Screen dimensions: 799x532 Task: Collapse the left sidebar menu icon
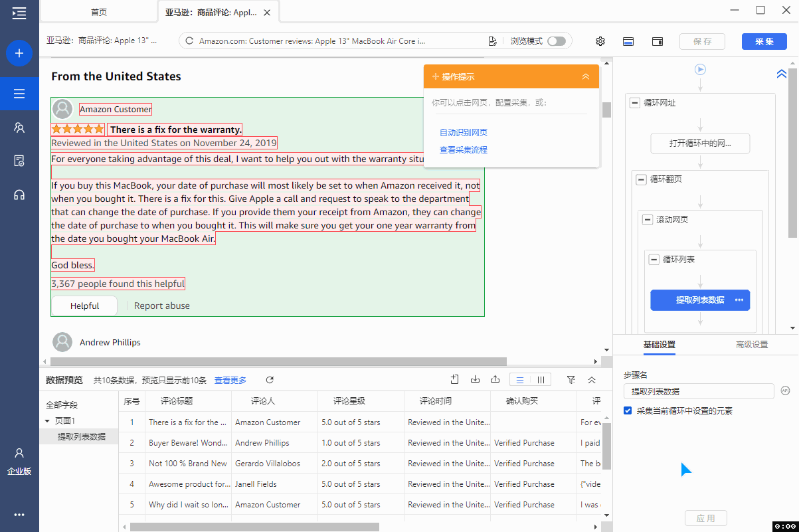pyautogui.click(x=19, y=13)
